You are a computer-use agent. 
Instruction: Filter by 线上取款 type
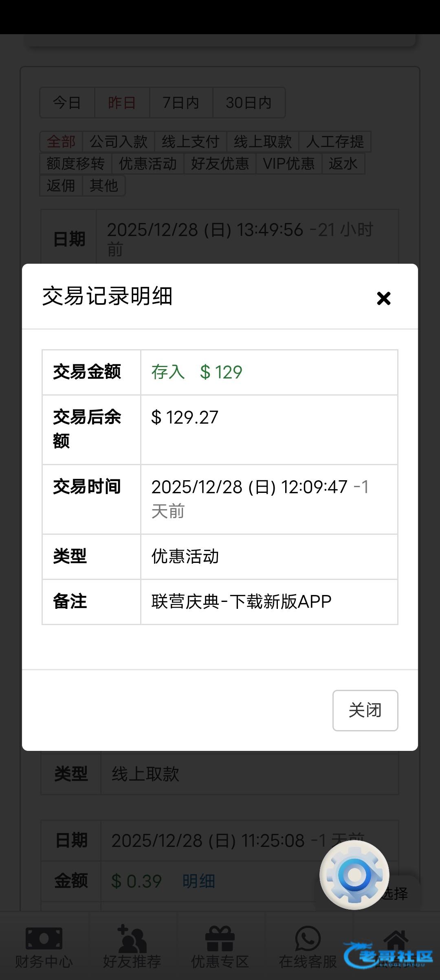click(x=263, y=142)
